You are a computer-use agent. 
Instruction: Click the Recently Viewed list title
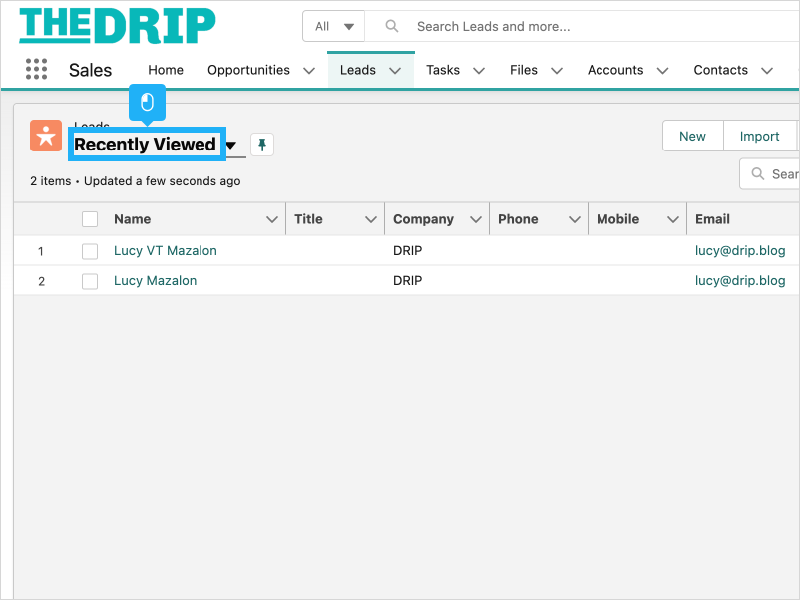pyautogui.click(x=145, y=144)
